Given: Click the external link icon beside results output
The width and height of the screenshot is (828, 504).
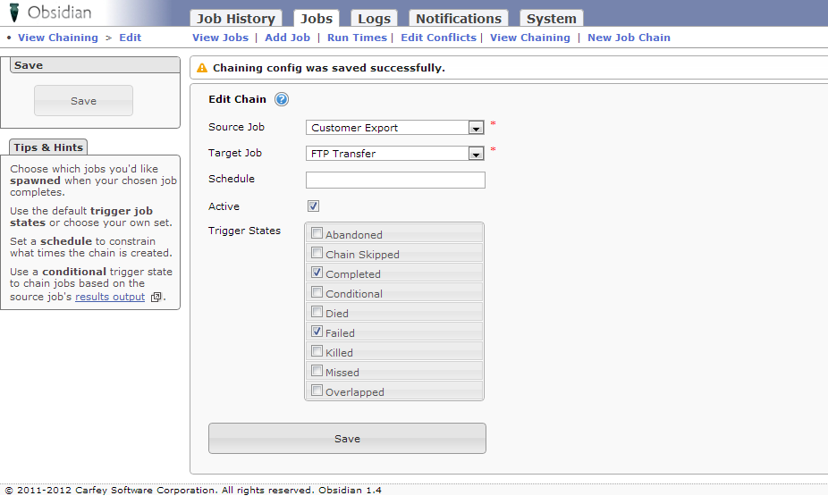Looking at the screenshot, I should coord(156,298).
